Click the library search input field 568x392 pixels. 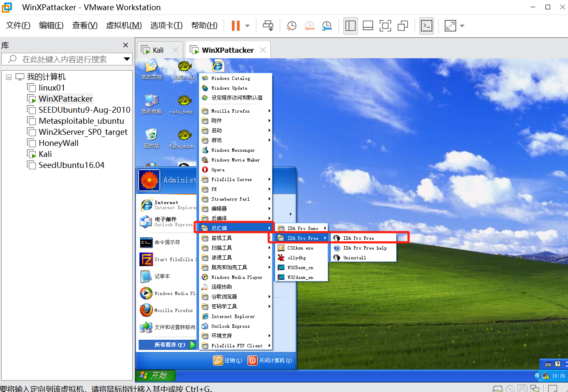coord(68,59)
